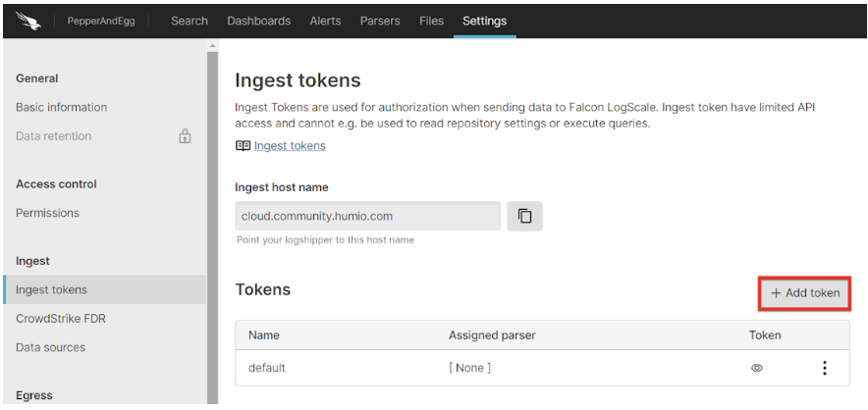868x410 pixels.
Task: Reveal the default token value
Action: [757, 368]
